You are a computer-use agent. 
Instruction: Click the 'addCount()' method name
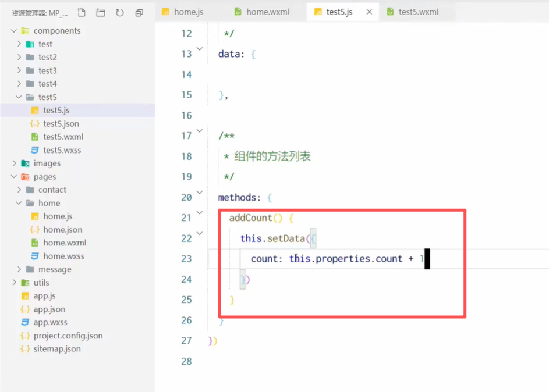[x=256, y=218]
